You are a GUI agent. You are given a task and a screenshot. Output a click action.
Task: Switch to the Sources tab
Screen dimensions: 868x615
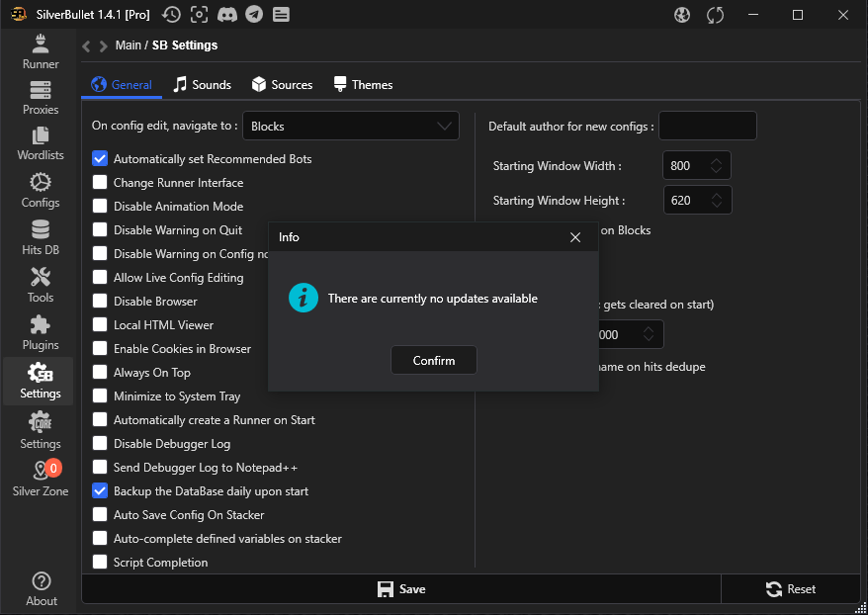pyautogui.click(x=282, y=85)
